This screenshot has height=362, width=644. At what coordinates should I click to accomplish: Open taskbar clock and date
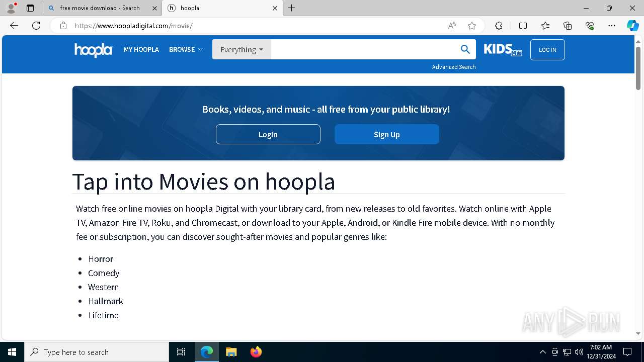[x=602, y=352]
